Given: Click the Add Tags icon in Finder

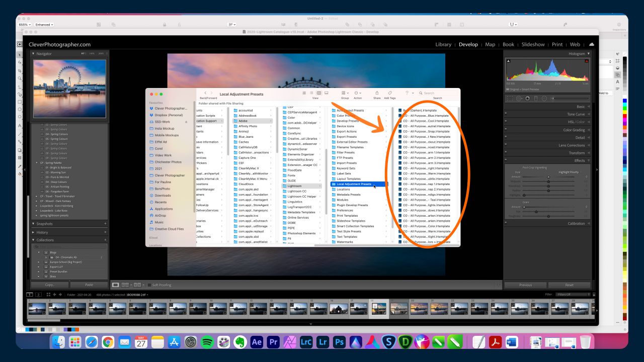Looking at the screenshot, I should pyautogui.click(x=390, y=93).
